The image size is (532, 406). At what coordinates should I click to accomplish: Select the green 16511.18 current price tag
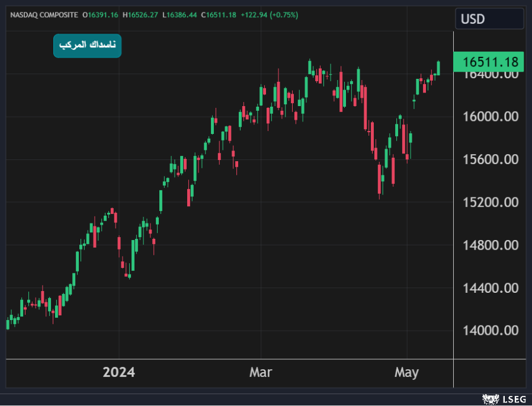pos(489,62)
